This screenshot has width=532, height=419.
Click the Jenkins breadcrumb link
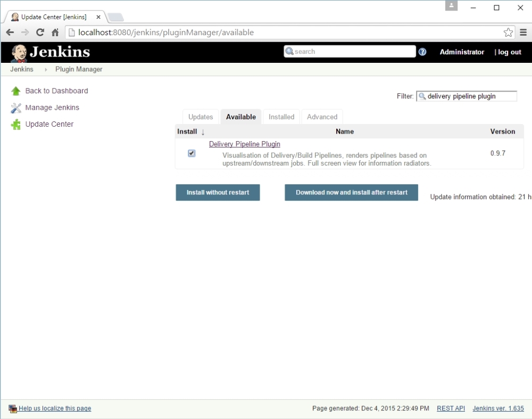point(22,69)
